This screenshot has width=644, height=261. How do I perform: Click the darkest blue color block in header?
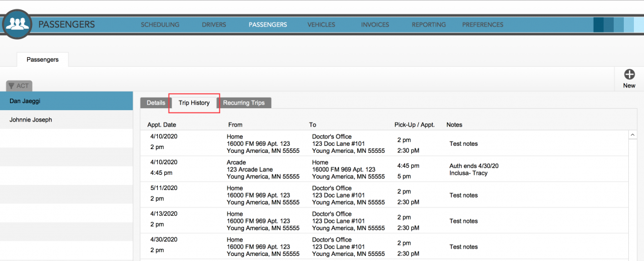point(599,25)
